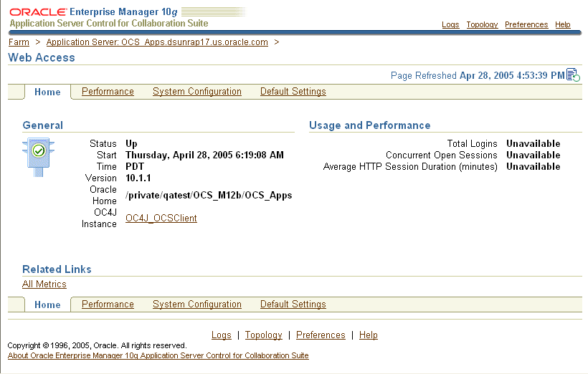Switch to top System Configuration tab
588x374 pixels.
coord(197,92)
